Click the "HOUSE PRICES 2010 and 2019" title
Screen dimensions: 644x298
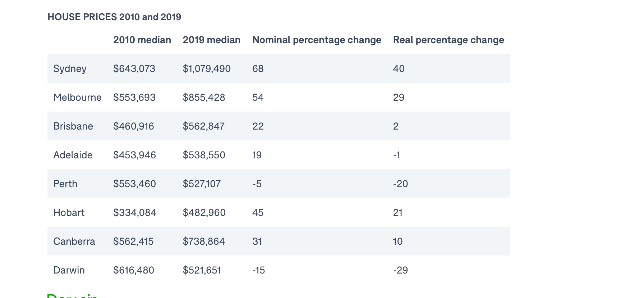tap(114, 17)
